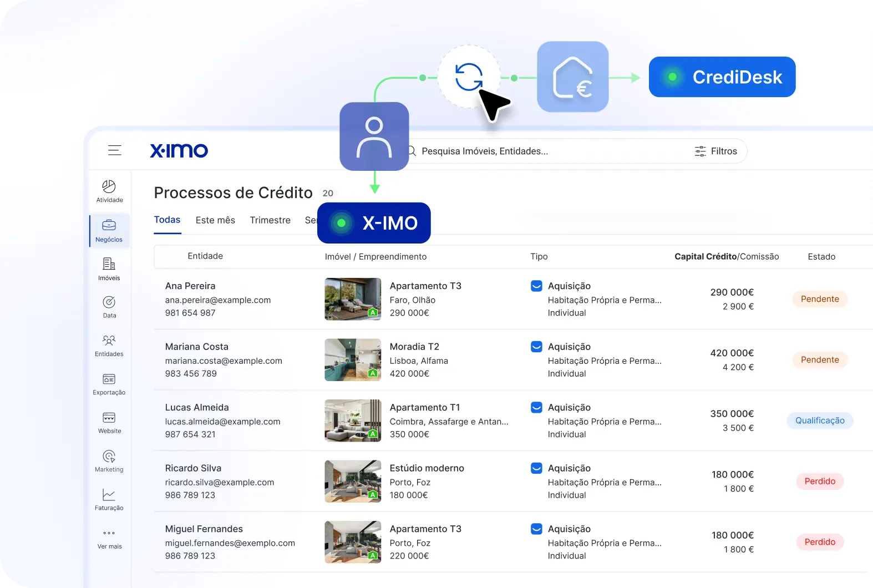Switch to the Este mês tab
873x588 pixels.
tap(215, 220)
